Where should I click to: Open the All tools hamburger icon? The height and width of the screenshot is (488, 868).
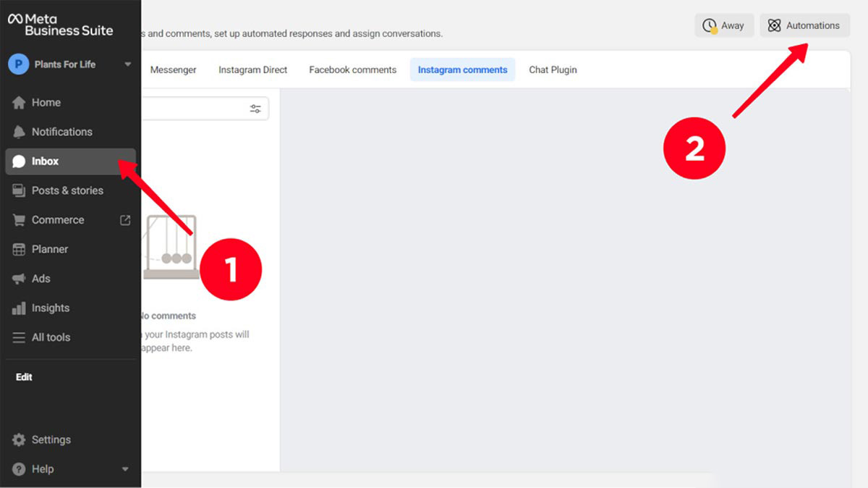point(19,337)
